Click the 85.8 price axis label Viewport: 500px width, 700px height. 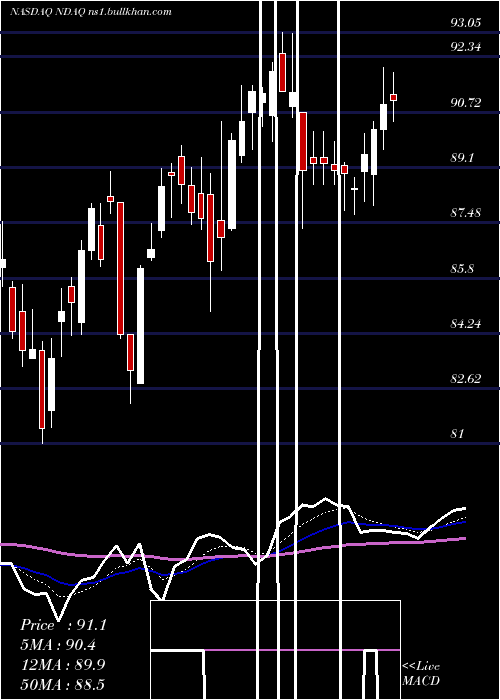(x=462, y=269)
